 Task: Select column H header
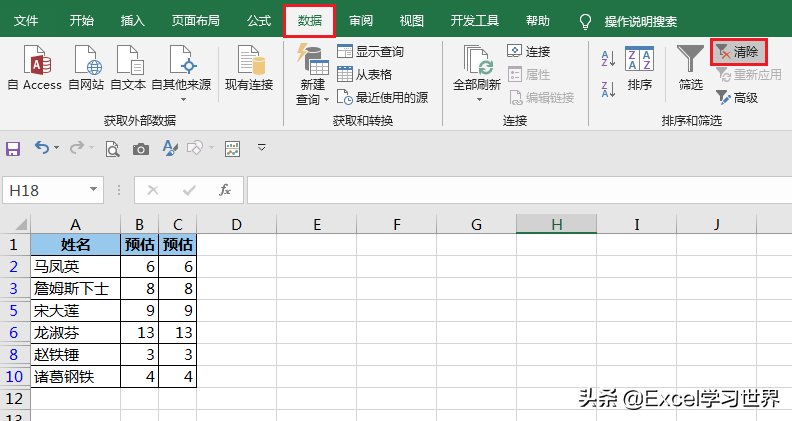[557, 224]
